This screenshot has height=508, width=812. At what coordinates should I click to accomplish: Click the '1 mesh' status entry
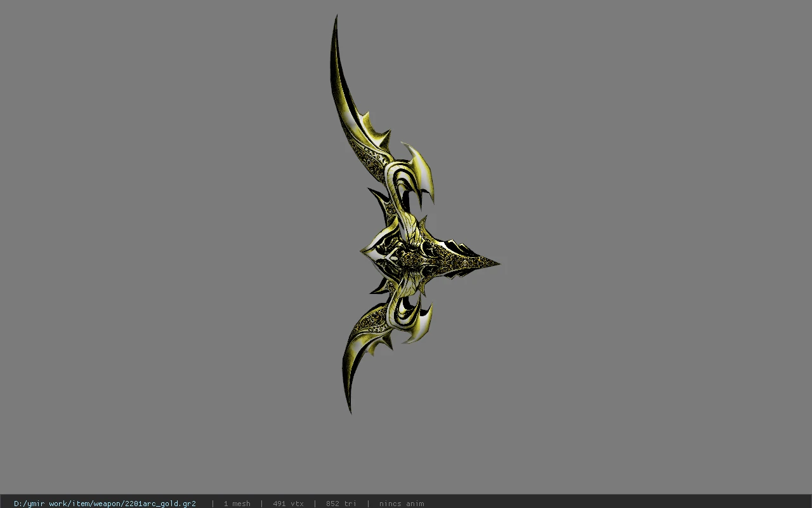[x=237, y=504]
